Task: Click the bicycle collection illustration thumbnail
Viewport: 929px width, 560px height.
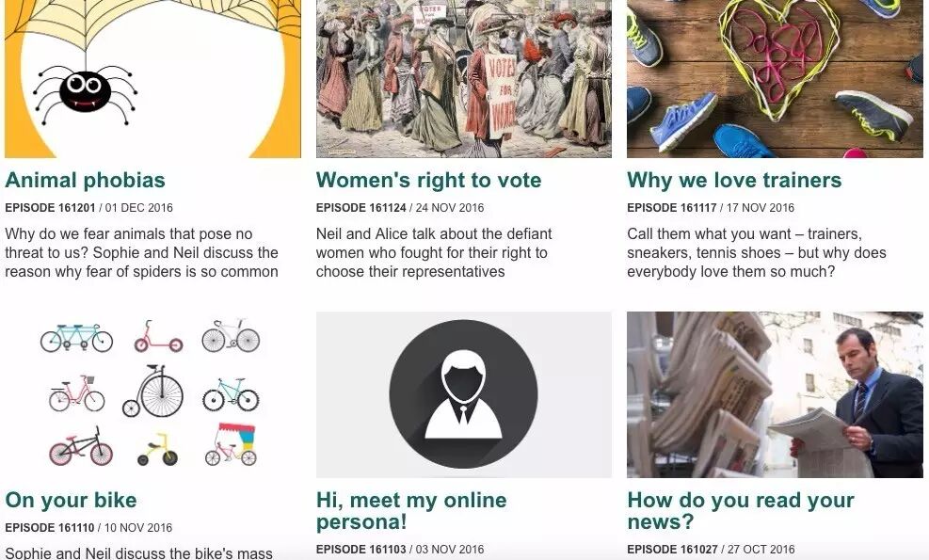Action: [x=152, y=394]
